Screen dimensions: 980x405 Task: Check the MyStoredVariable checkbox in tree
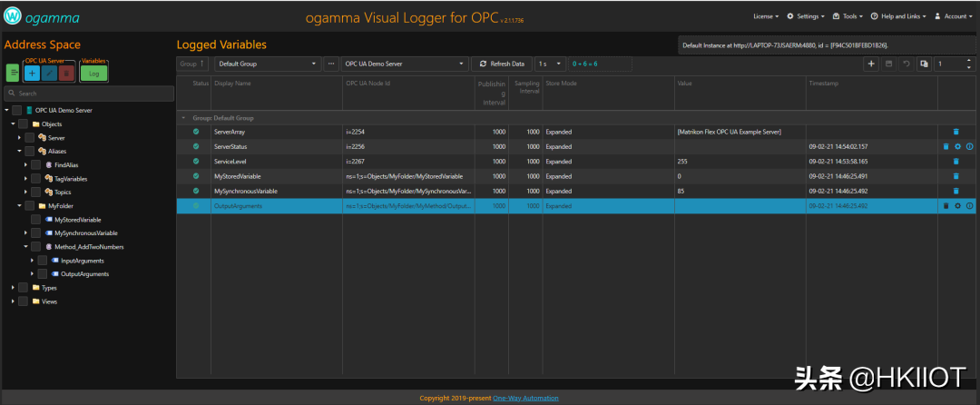pyautogui.click(x=35, y=220)
